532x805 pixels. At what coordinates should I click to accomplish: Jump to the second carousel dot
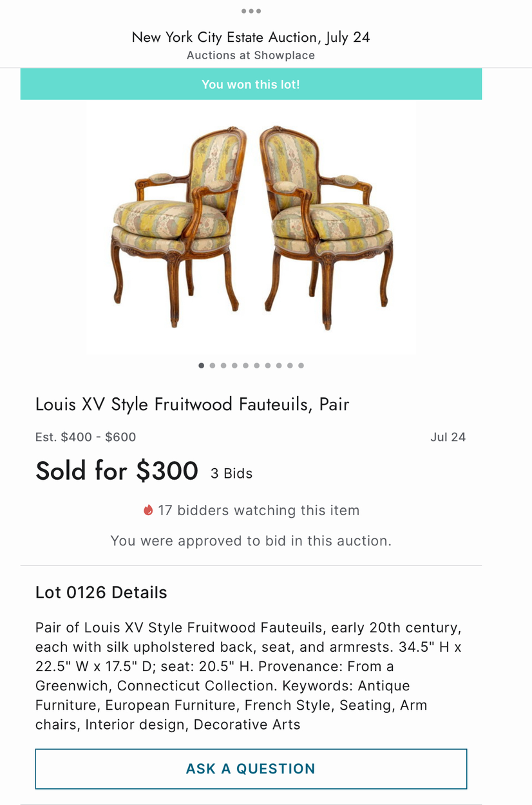coord(213,366)
